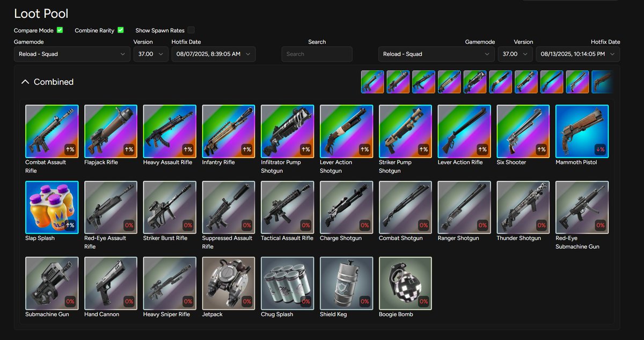Click the Heavy Assault Rifle card
Viewport: 644px width, 340px height.
coord(170,131)
